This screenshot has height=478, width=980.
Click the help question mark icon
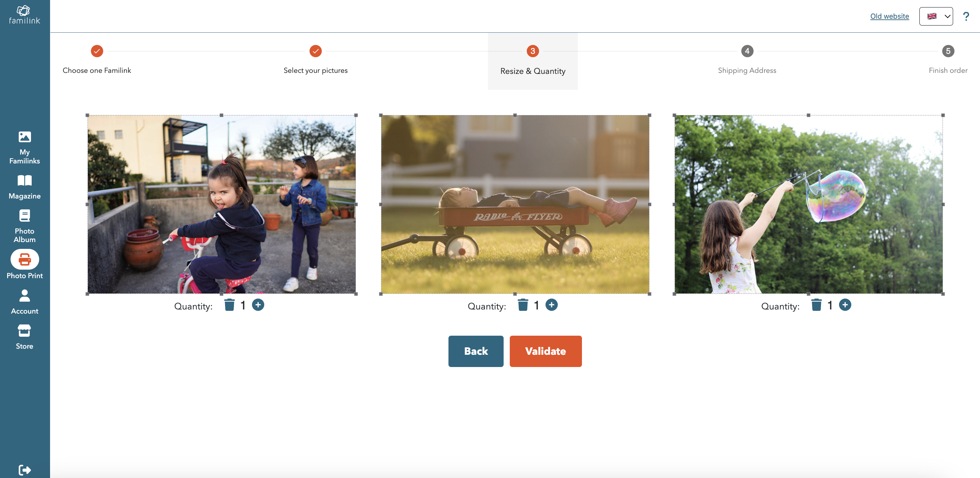tap(966, 16)
